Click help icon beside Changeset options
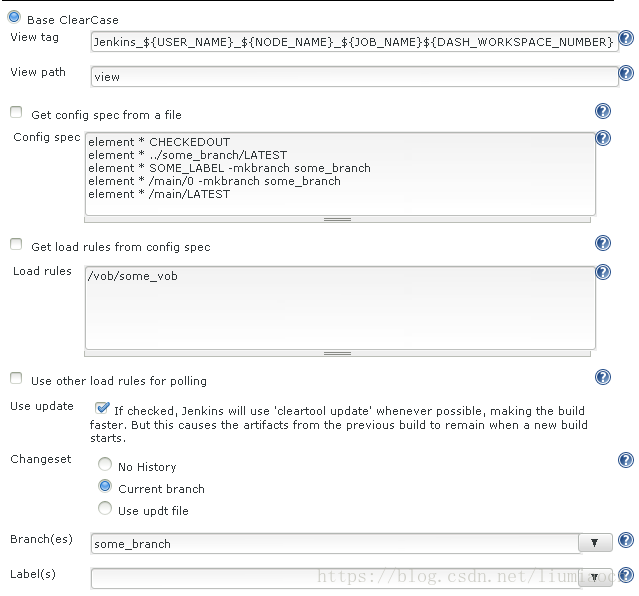 click(626, 460)
